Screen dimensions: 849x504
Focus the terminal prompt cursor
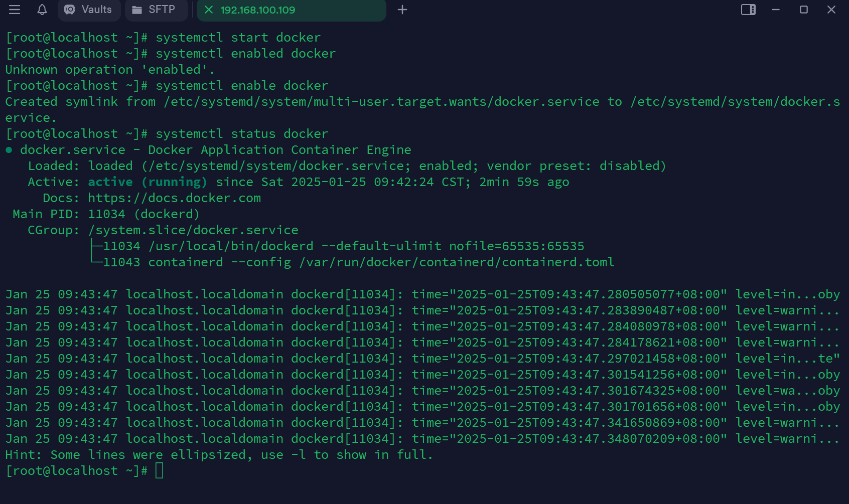160,471
